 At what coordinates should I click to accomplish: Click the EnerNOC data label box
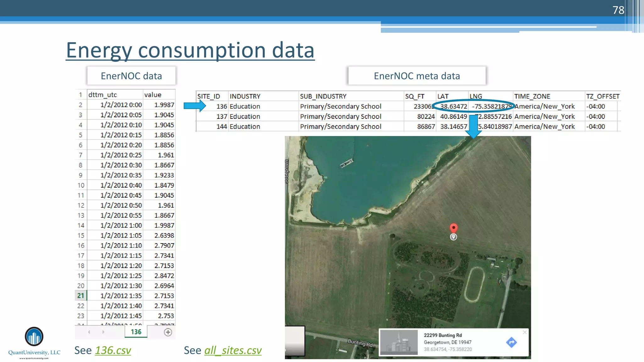click(131, 76)
